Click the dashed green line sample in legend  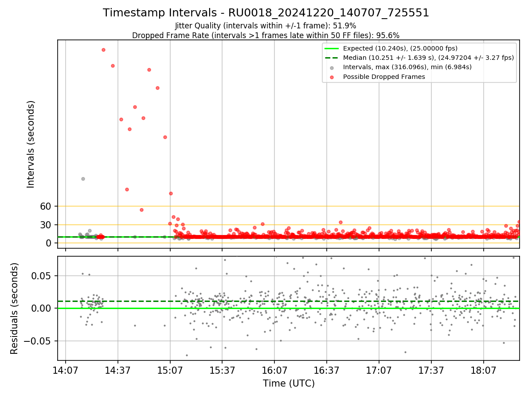pyautogui.click(x=332, y=58)
